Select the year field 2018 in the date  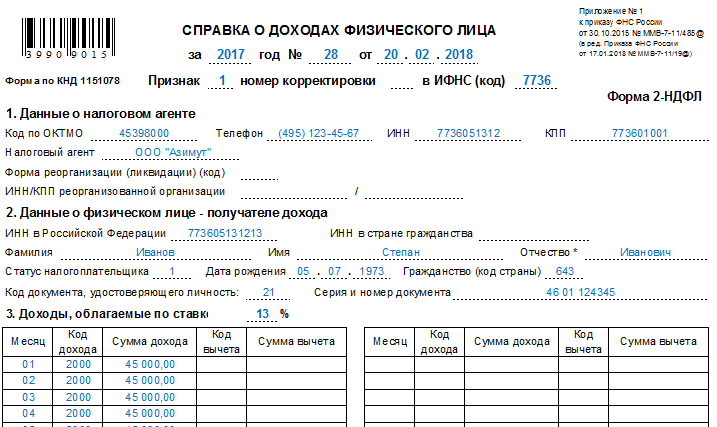tap(459, 55)
